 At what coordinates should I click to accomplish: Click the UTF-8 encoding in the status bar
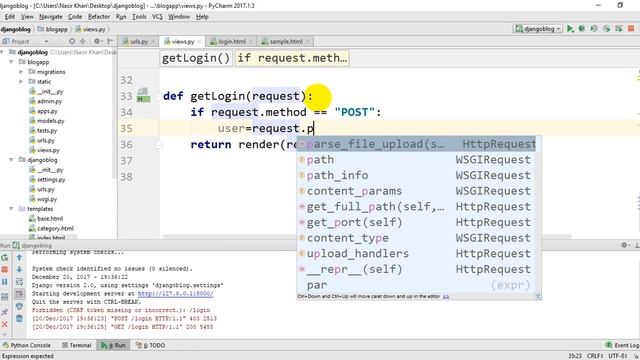click(618, 356)
